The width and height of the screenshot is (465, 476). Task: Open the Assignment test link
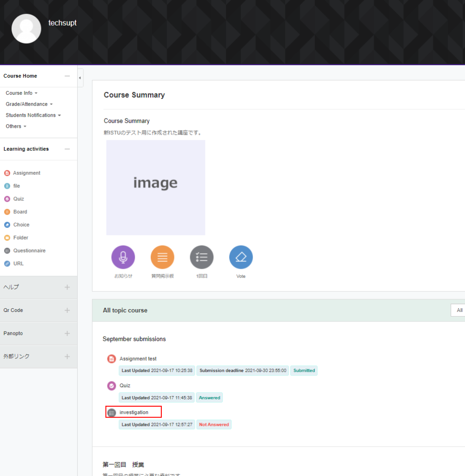point(138,359)
